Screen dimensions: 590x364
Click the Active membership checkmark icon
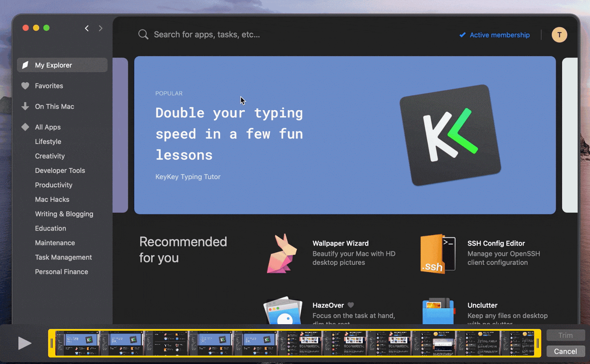[462, 35]
